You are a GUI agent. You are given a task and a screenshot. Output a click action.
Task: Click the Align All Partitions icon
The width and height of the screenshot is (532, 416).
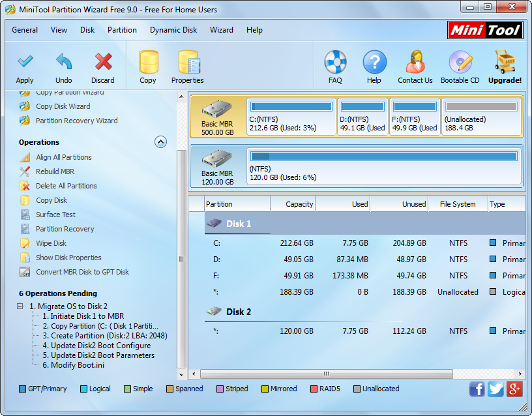click(25, 157)
